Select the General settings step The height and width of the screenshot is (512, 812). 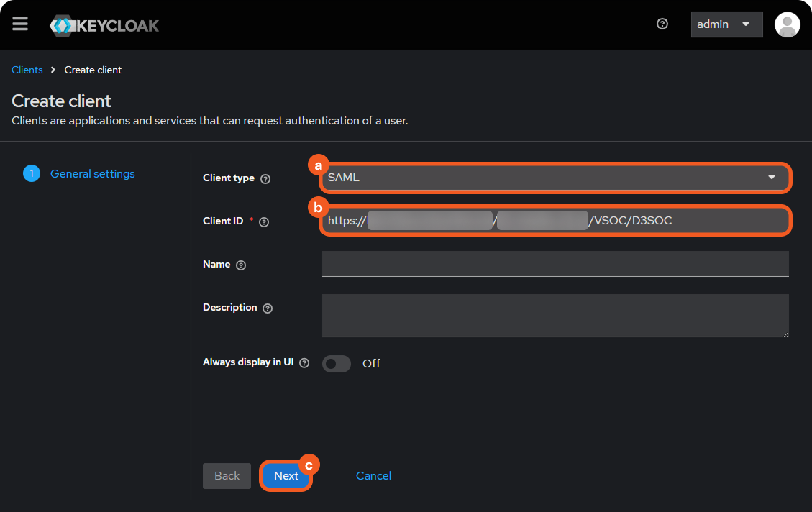coord(92,173)
